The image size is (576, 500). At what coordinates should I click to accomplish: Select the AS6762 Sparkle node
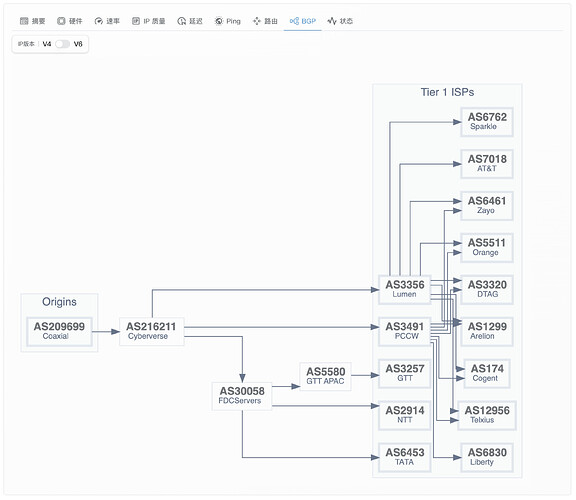click(x=487, y=122)
